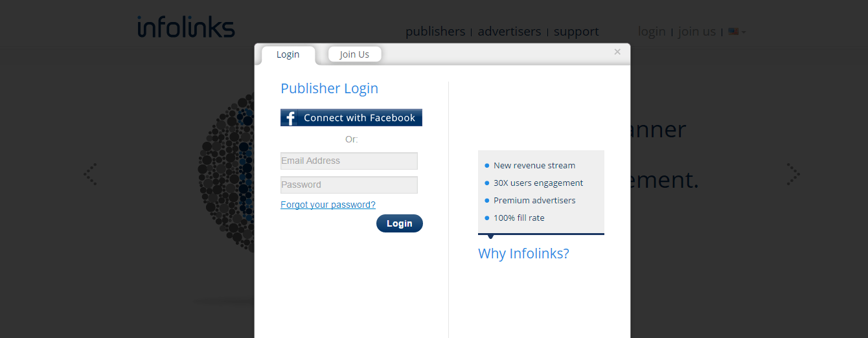Open the support menu item
Screen dimensions: 868x338
(577, 31)
